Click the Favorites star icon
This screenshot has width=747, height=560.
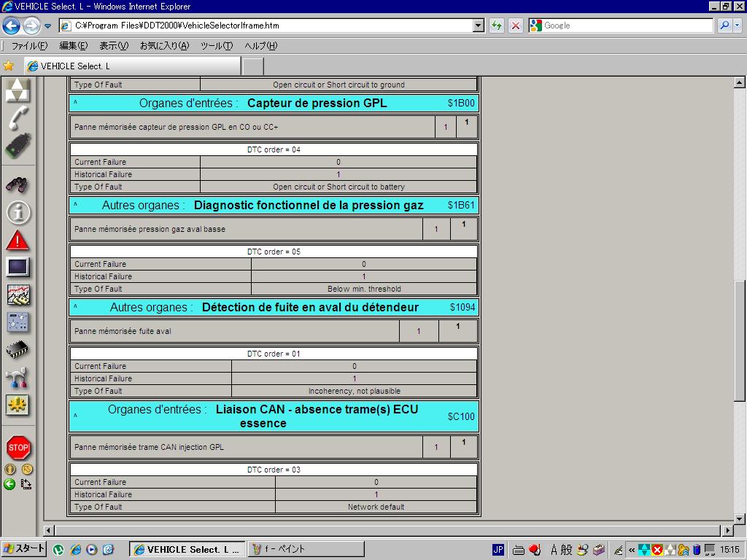point(9,66)
